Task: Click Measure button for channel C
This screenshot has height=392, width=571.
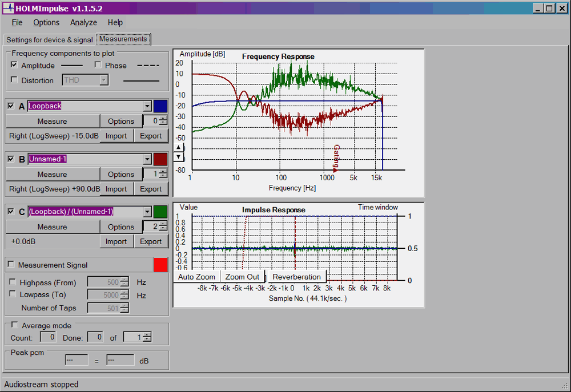Action: [53, 227]
